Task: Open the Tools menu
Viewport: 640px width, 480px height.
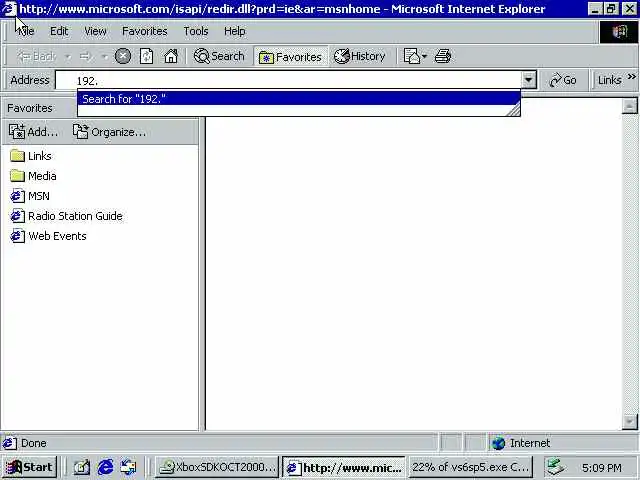Action: click(196, 31)
